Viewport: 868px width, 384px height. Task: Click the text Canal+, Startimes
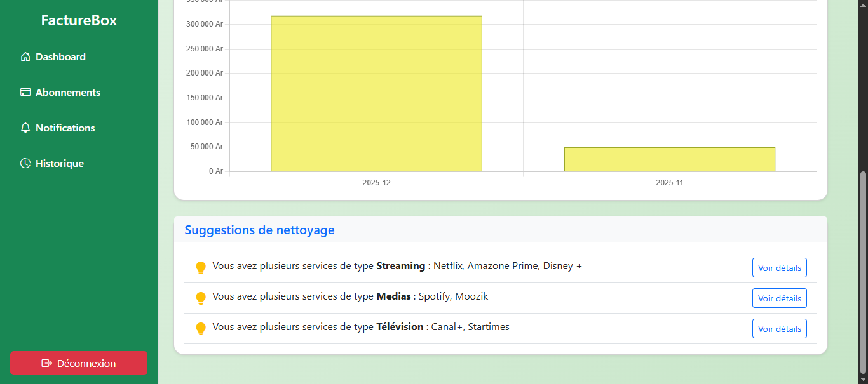[470, 327]
